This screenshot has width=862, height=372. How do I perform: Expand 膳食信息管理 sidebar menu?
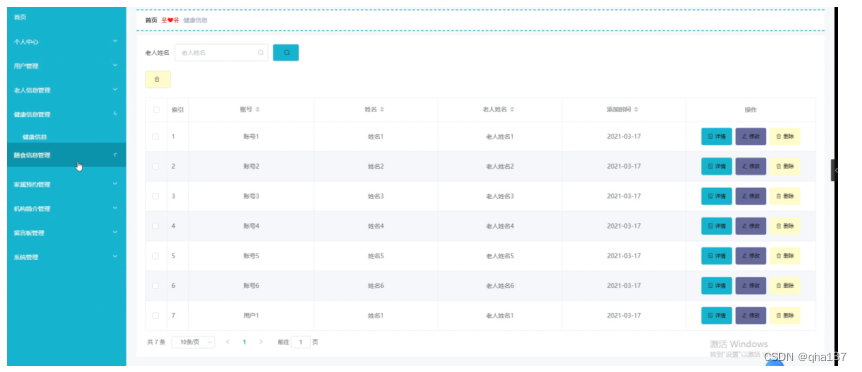[x=66, y=155]
